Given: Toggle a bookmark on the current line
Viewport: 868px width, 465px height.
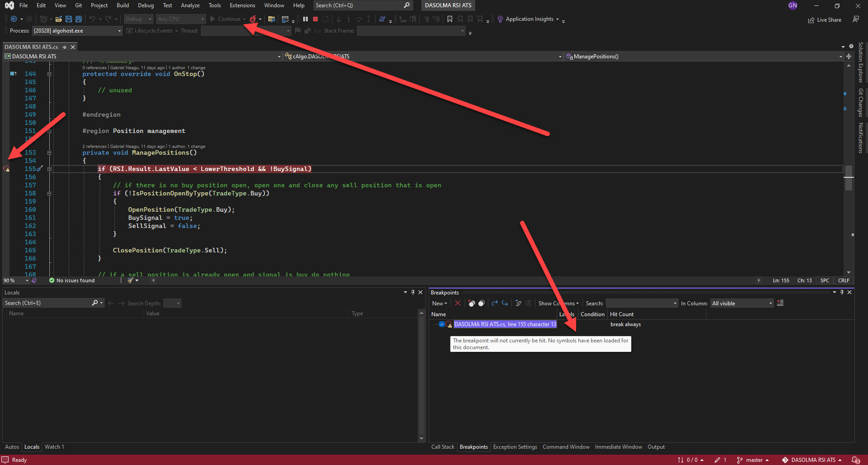Looking at the screenshot, I should [x=449, y=19].
